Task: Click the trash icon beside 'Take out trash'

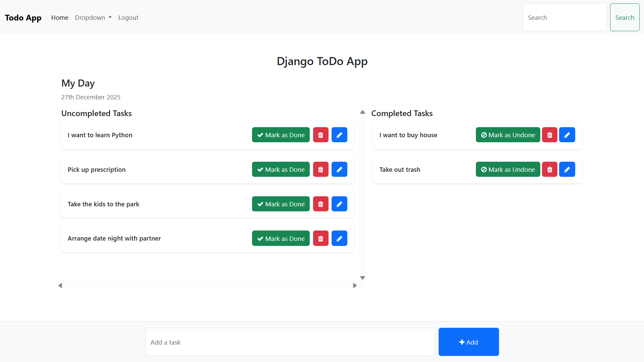Action: pyautogui.click(x=549, y=169)
